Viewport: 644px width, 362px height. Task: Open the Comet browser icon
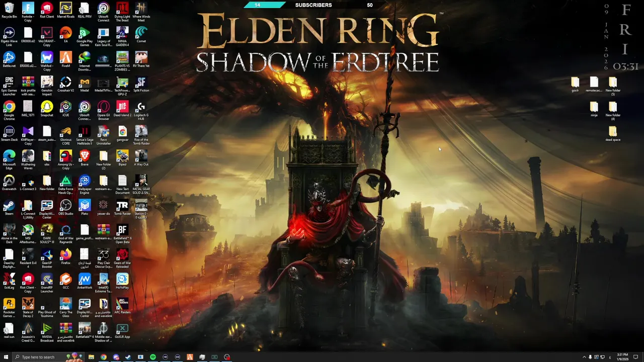click(141, 35)
